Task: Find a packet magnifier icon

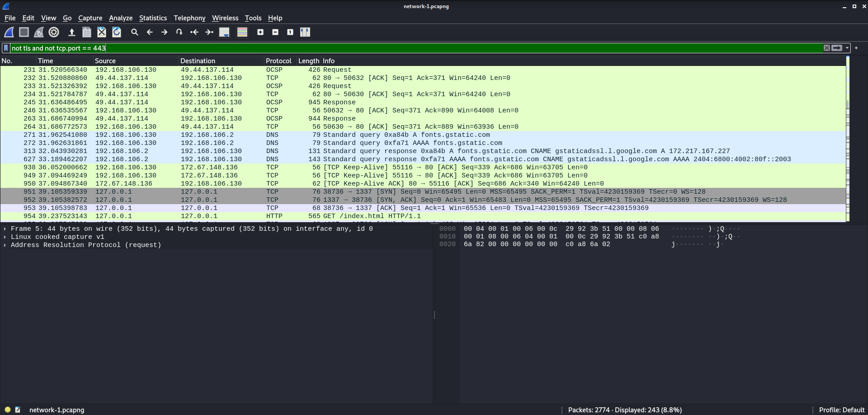Action: [x=135, y=32]
